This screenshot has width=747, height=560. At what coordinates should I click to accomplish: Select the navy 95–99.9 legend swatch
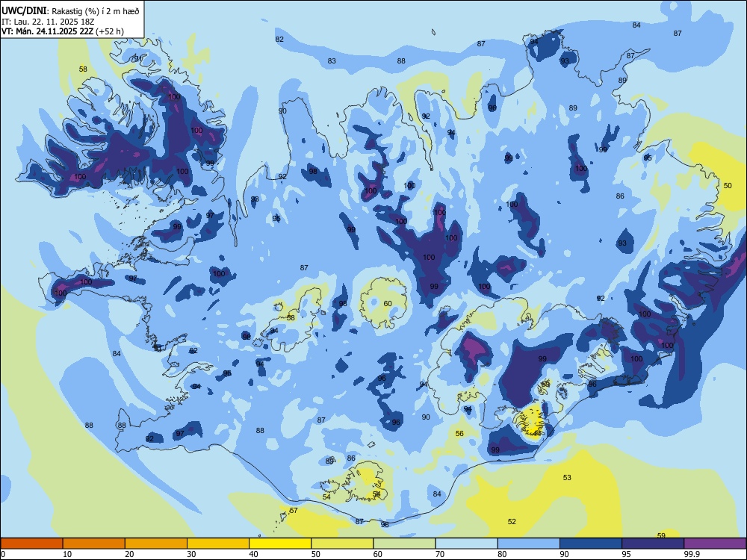(x=653, y=544)
